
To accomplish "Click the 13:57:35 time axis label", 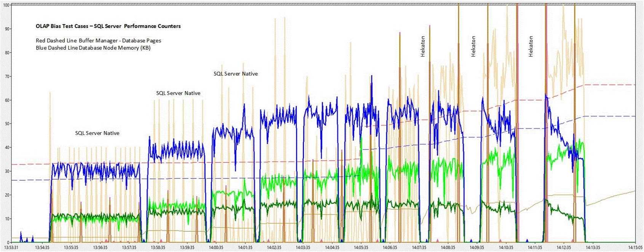I will tap(129, 247).
